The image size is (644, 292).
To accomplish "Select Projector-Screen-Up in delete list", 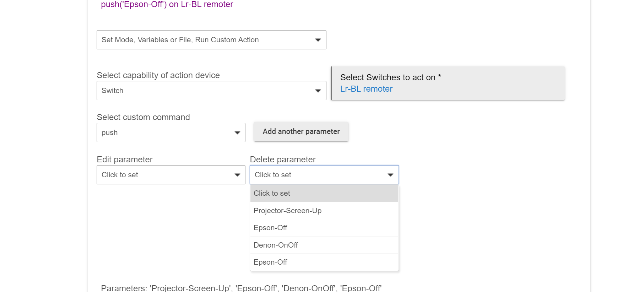I will pos(324,211).
